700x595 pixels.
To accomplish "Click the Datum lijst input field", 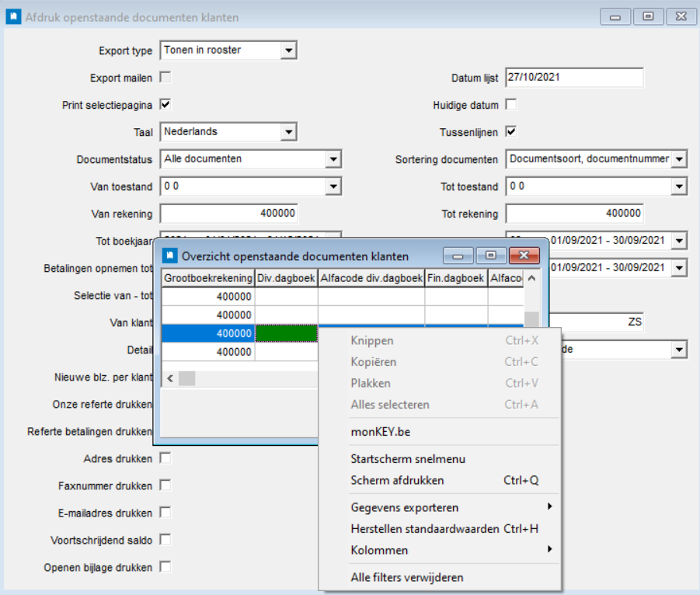I will coord(573,78).
